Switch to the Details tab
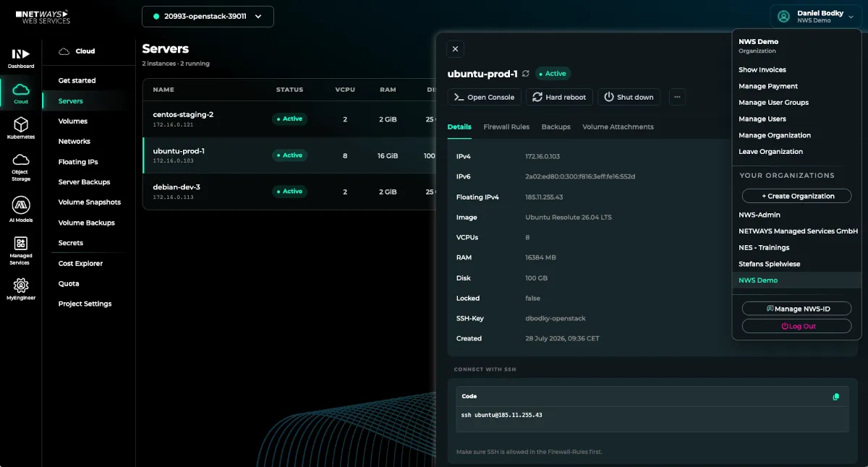Viewport: 868px width, 467px height. [459, 127]
